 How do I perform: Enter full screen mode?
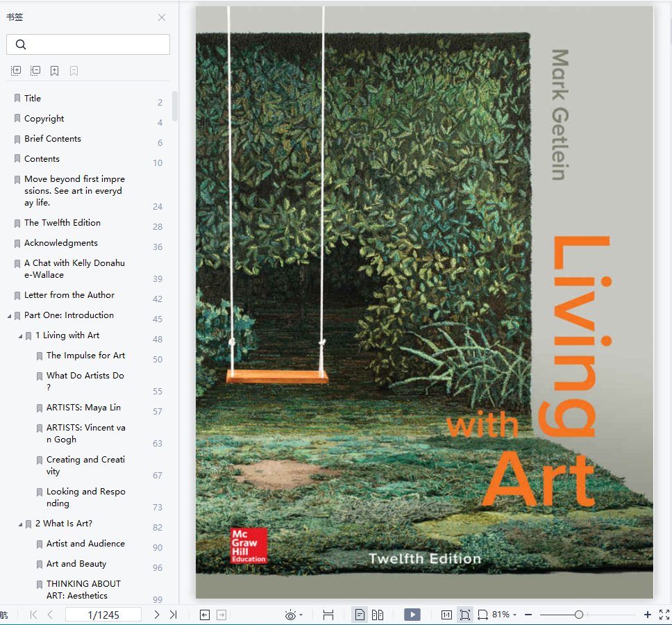[664, 615]
